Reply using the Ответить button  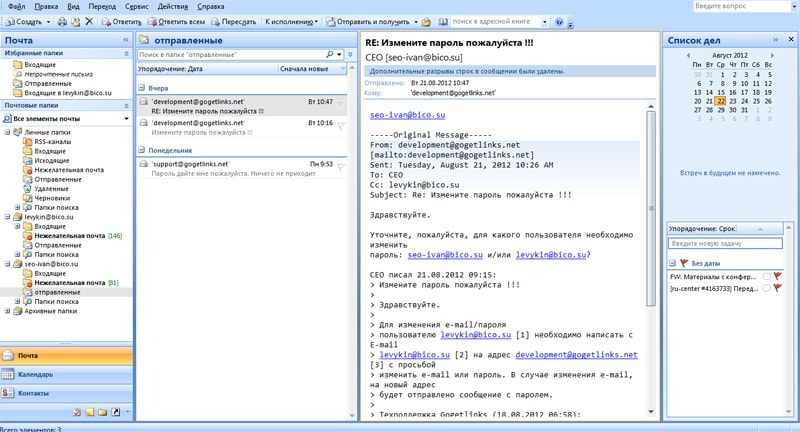pos(121,22)
